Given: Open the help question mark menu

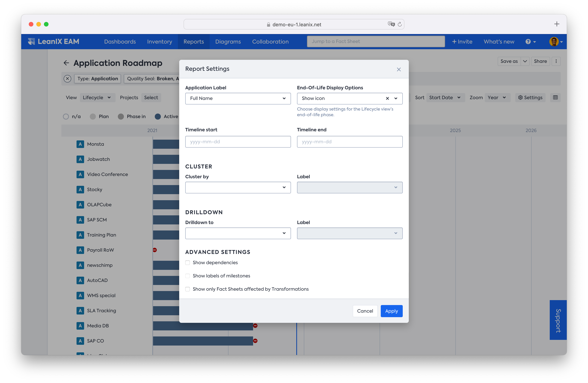Looking at the screenshot, I should (x=530, y=41).
